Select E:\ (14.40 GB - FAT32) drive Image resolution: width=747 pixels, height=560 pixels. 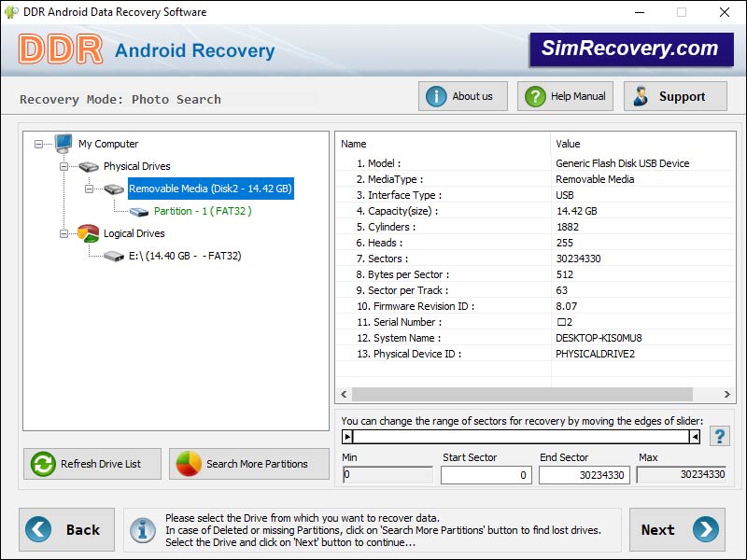coord(185,256)
